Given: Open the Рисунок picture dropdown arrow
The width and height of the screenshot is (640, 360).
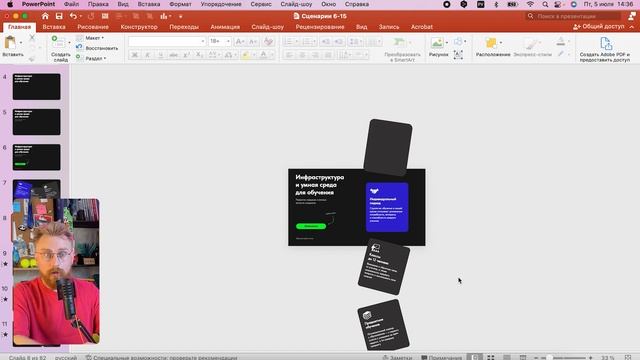Looking at the screenshot, I should tap(447, 42).
